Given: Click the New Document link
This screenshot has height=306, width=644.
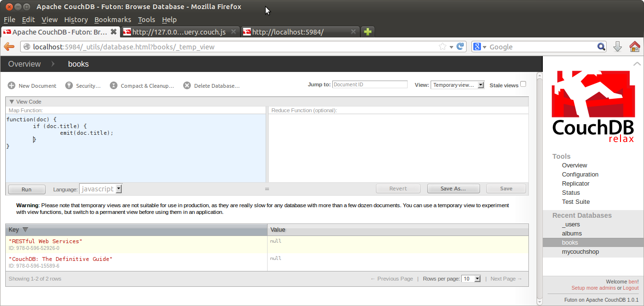Looking at the screenshot, I should (37, 86).
